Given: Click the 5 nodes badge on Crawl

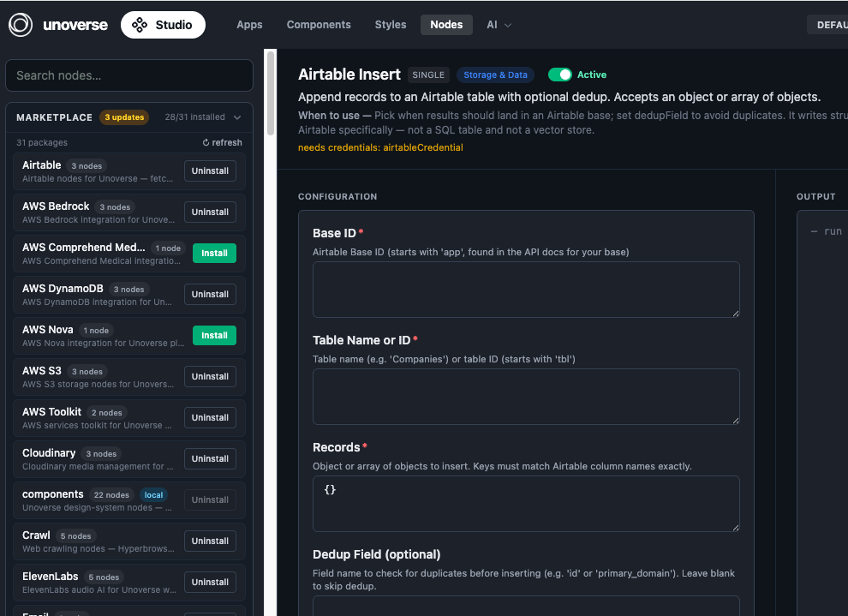Looking at the screenshot, I should [x=75, y=536].
